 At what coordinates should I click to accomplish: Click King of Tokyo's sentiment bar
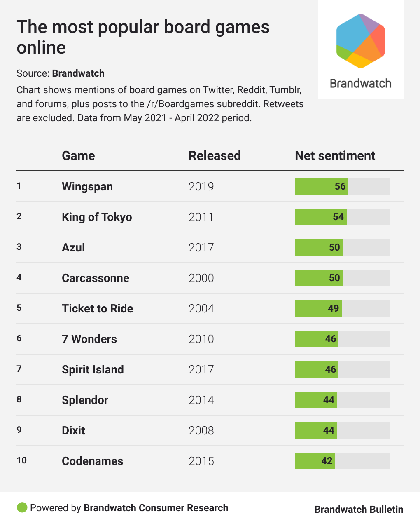(x=321, y=217)
